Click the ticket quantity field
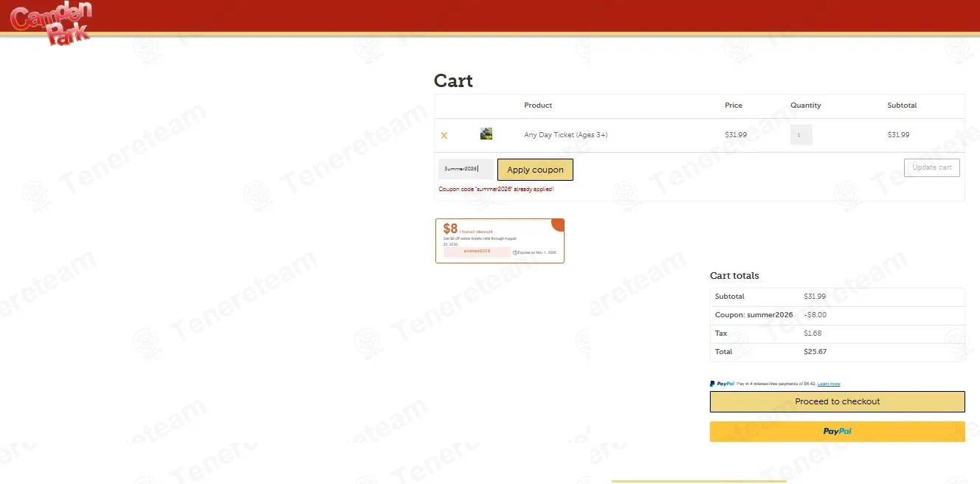The width and height of the screenshot is (980, 484). coord(801,135)
